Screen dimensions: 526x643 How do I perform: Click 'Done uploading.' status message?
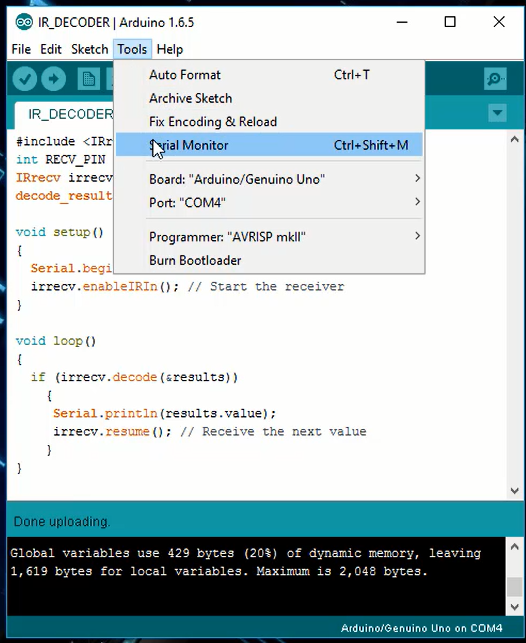click(x=62, y=522)
